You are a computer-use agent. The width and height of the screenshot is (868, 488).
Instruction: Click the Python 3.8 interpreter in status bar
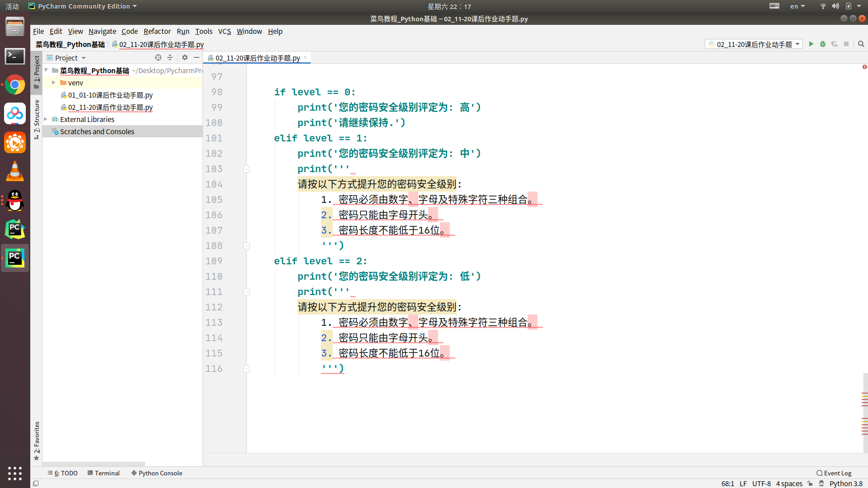click(x=846, y=483)
